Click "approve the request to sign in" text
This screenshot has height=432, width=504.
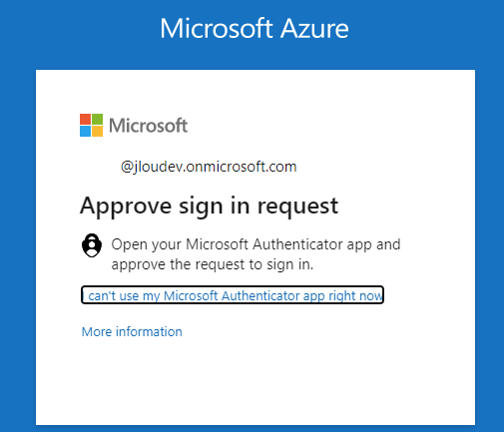(x=213, y=265)
